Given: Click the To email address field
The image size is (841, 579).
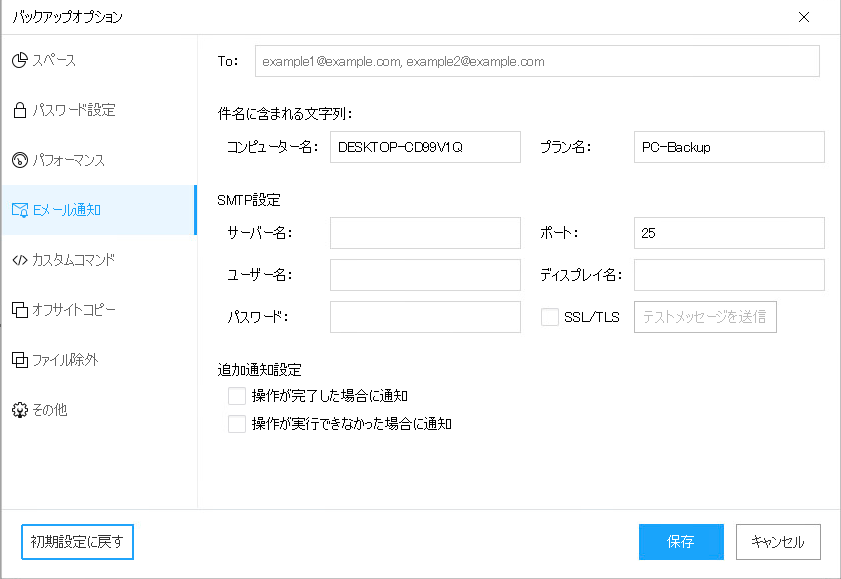Looking at the screenshot, I should click(x=537, y=61).
